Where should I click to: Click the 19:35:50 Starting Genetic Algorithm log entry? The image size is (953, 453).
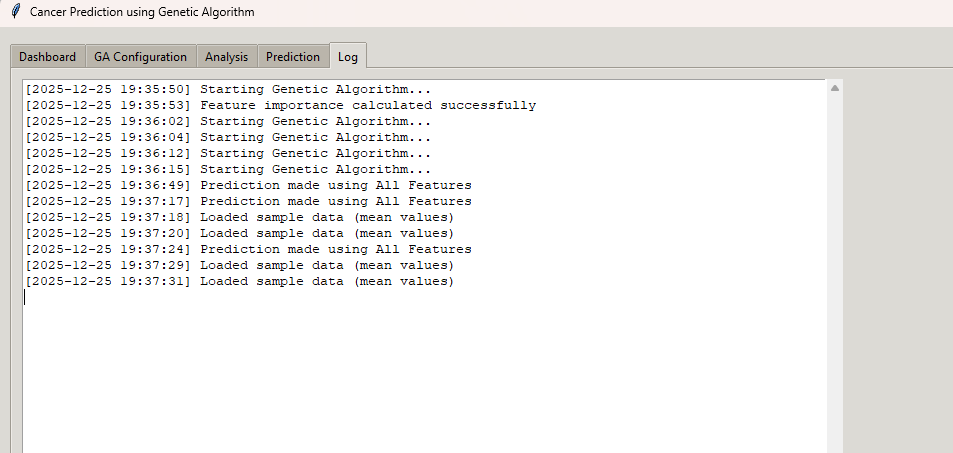coord(228,89)
